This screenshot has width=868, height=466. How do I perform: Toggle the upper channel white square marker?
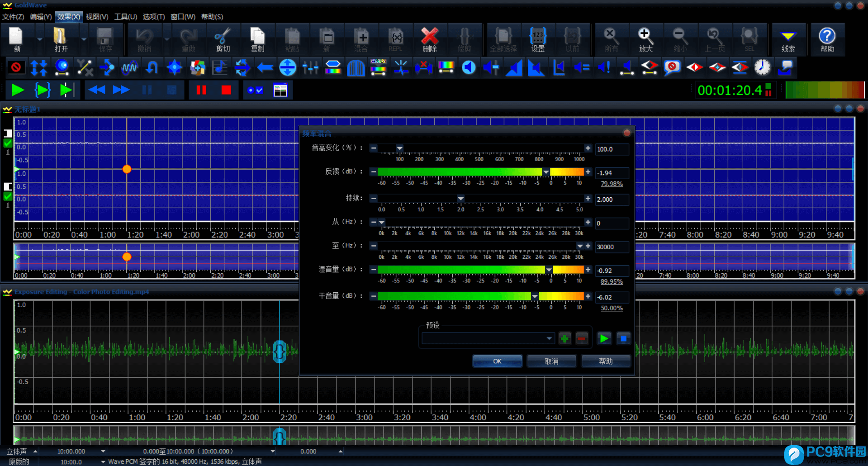[x=8, y=133]
